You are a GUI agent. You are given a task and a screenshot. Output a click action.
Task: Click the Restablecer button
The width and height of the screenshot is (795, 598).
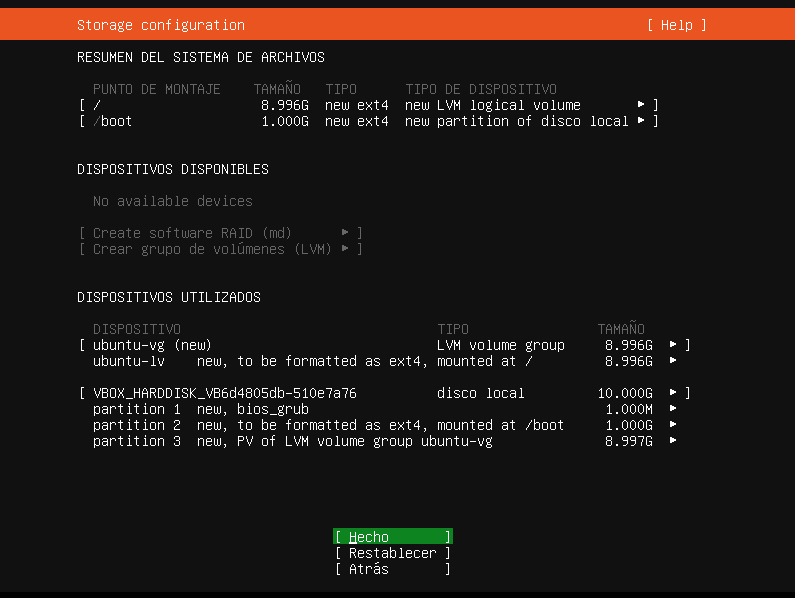coord(392,553)
